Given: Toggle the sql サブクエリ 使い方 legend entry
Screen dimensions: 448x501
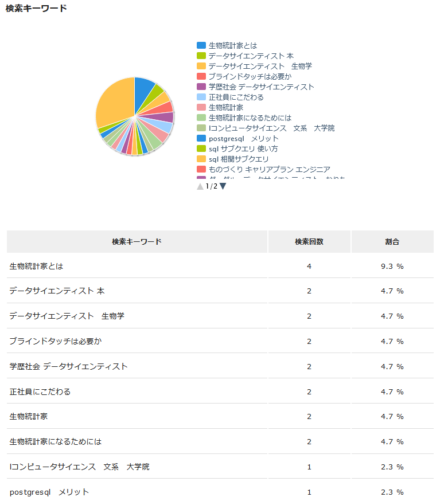Looking at the screenshot, I should coord(244,148).
